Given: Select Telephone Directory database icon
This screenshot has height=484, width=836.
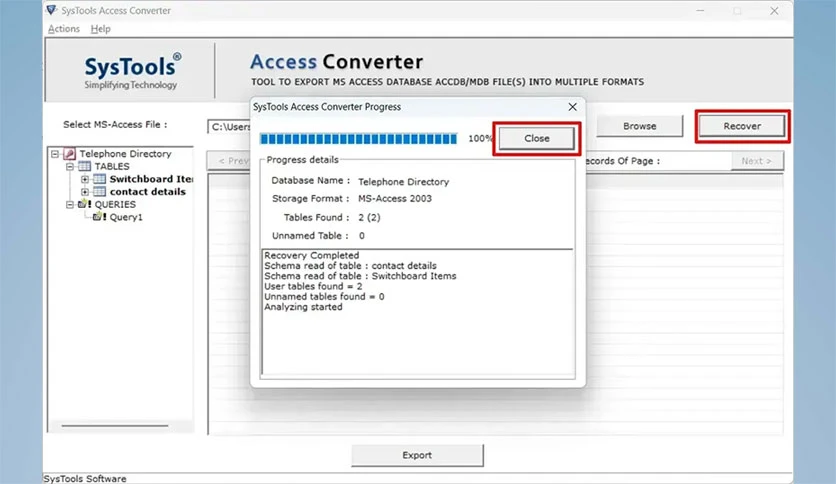Looking at the screenshot, I should pyautogui.click(x=69, y=154).
